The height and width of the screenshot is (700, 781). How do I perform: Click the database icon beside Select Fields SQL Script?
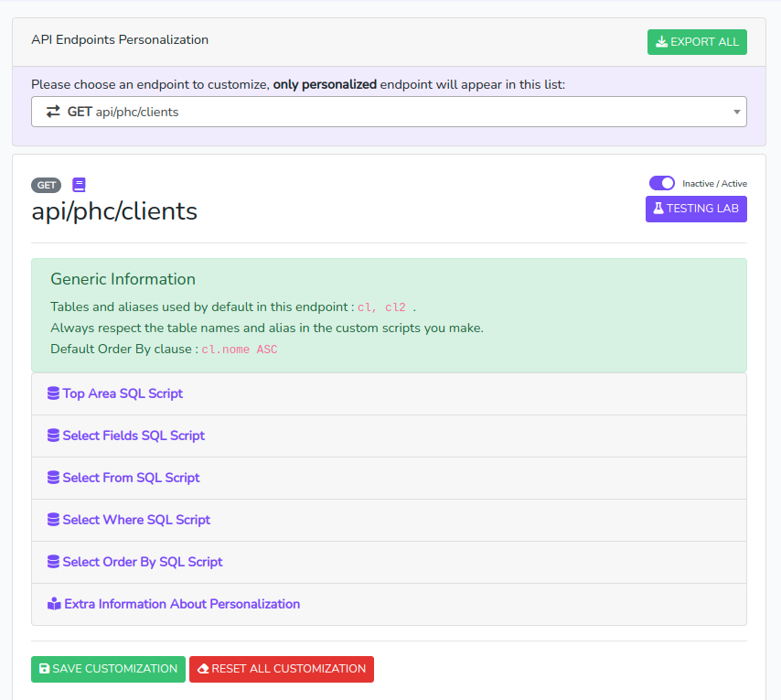pos(53,436)
